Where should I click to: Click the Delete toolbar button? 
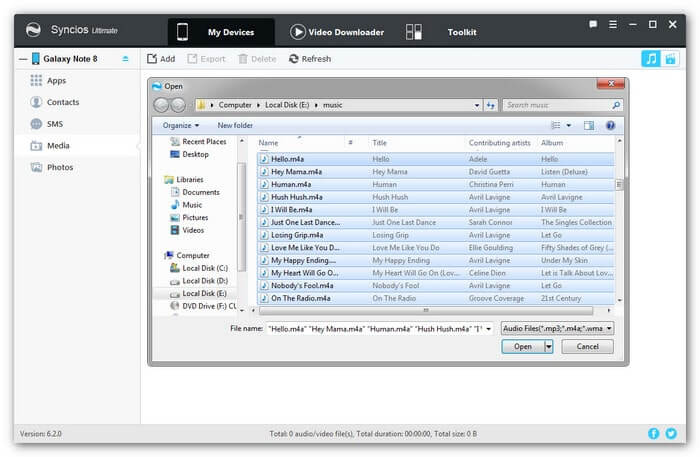pyautogui.click(x=257, y=59)
